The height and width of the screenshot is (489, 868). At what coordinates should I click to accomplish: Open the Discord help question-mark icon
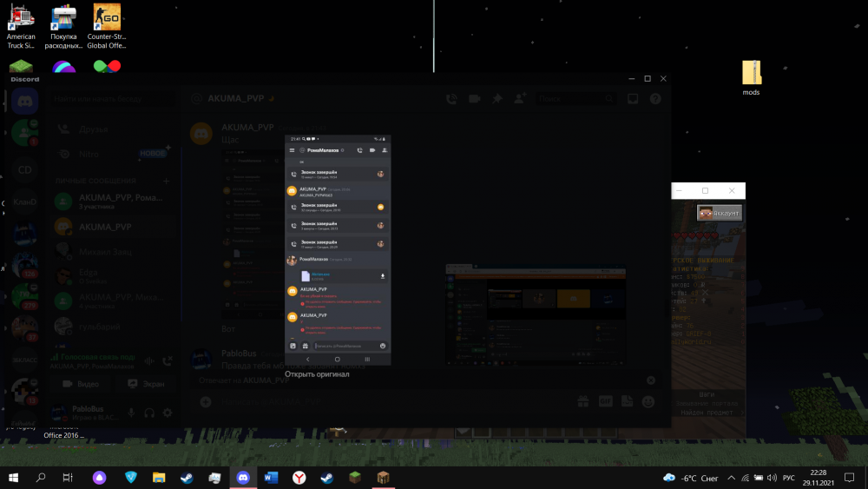tap(655, 98)
